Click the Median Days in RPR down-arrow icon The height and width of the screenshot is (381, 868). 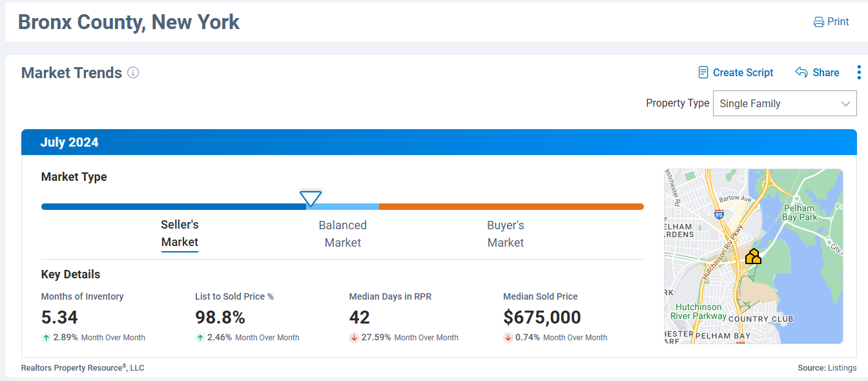pos(354,337)
